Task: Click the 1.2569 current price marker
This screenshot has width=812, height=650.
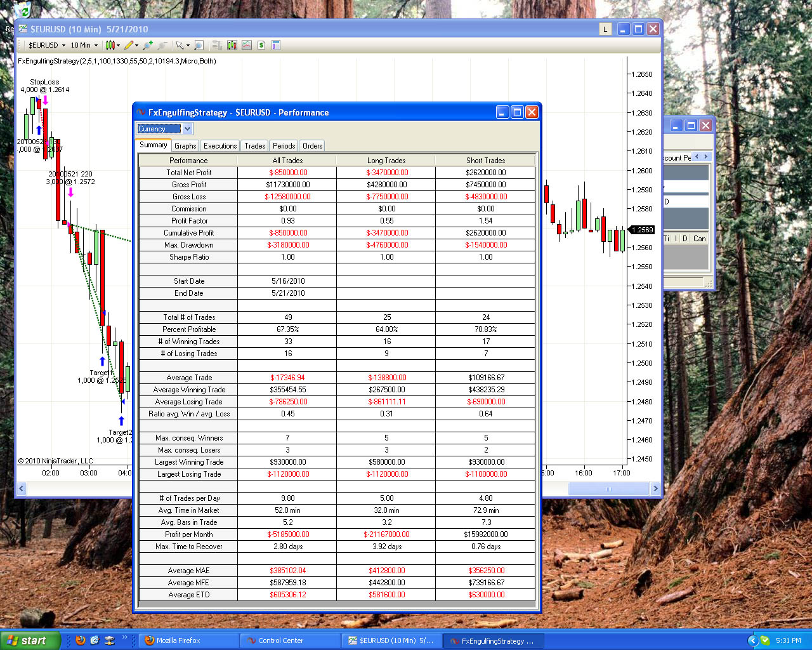Action: [x=641, y=230]
